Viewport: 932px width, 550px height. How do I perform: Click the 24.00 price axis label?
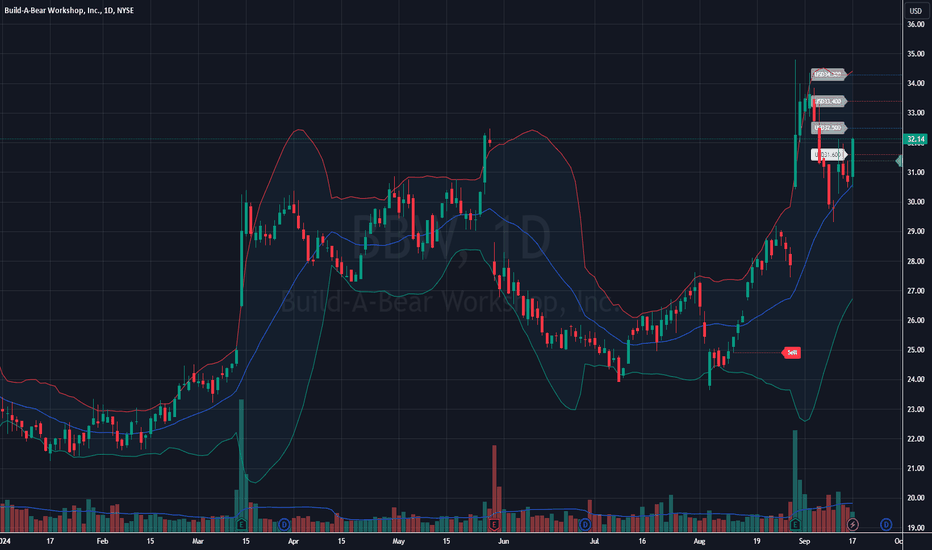[915, 379]
